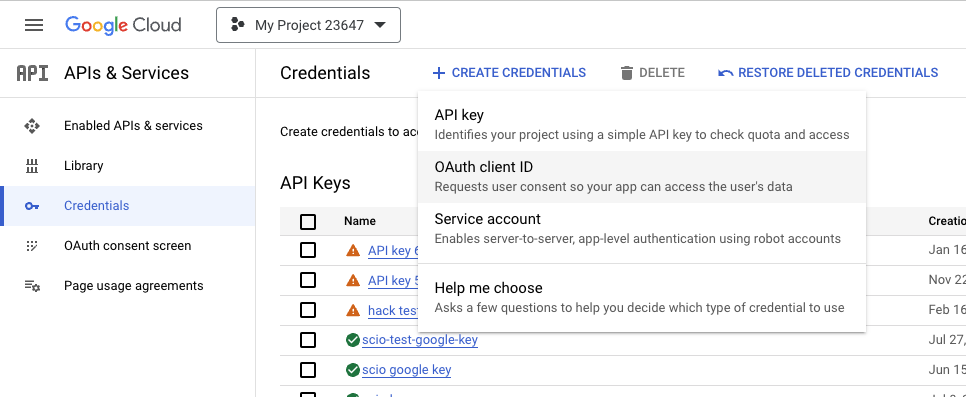Click the project icon beside My Project 23647
966x397 pixels.
[x=237, y=25]
